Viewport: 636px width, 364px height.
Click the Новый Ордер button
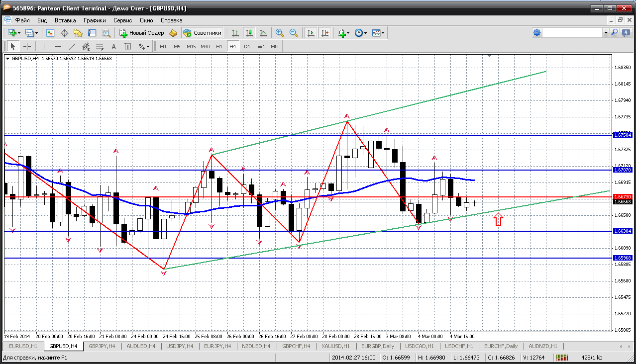(x=142, y=33)
